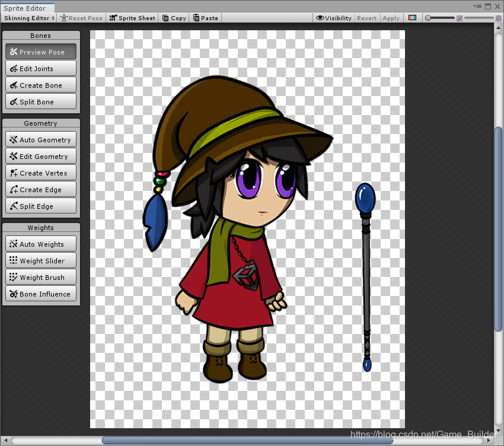Click the Reset Pose button

[82, 18]
